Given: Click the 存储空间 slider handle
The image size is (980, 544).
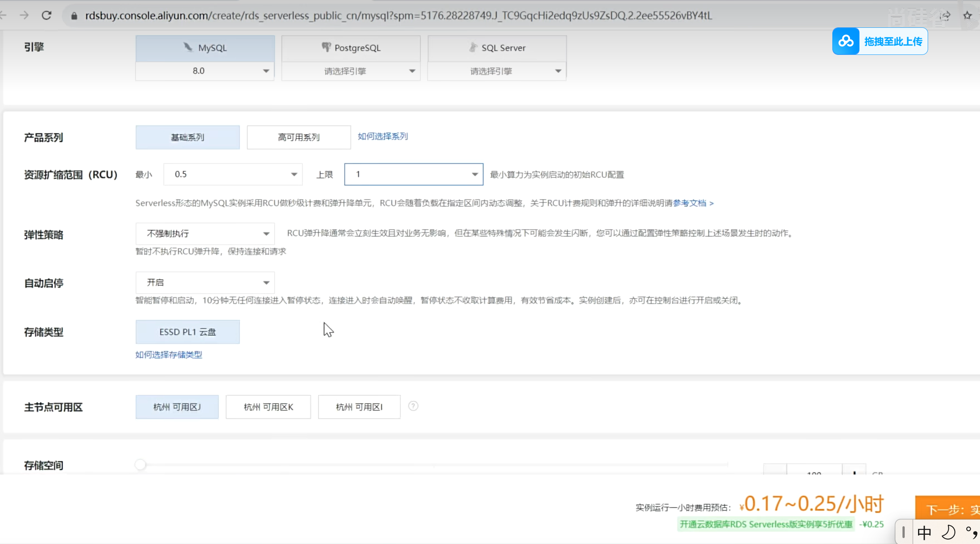Looking at the screenshot, I should pyautogui.click(x=140, y=464).
